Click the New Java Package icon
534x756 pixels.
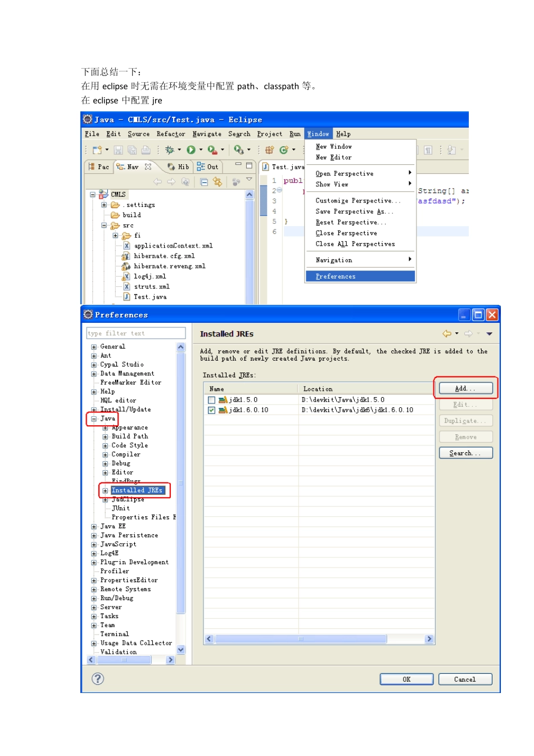269,150
